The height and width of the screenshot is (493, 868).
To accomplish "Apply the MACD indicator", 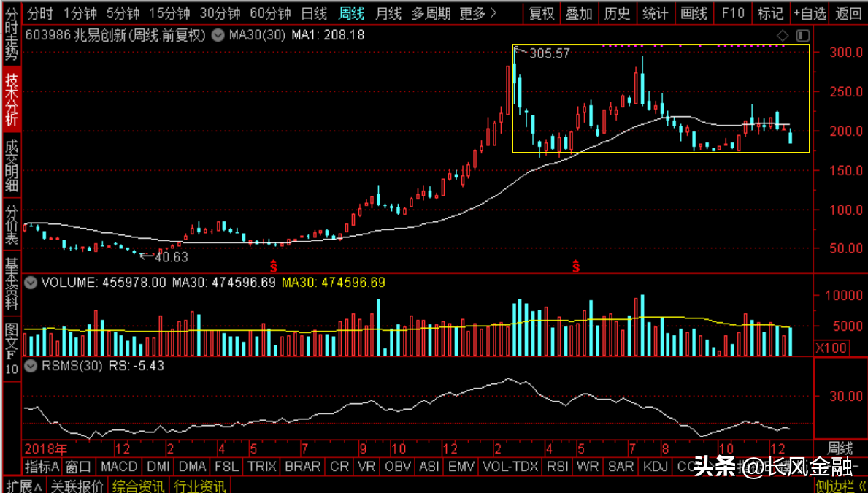I will [x=118, y=467].
